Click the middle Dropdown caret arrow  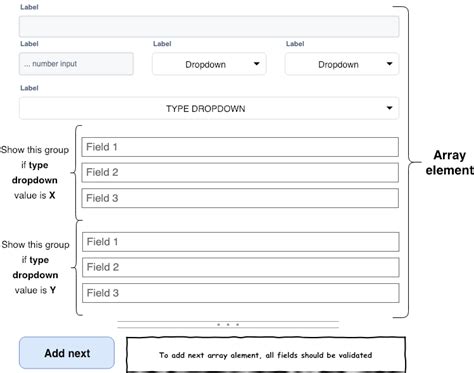[256, 64]
